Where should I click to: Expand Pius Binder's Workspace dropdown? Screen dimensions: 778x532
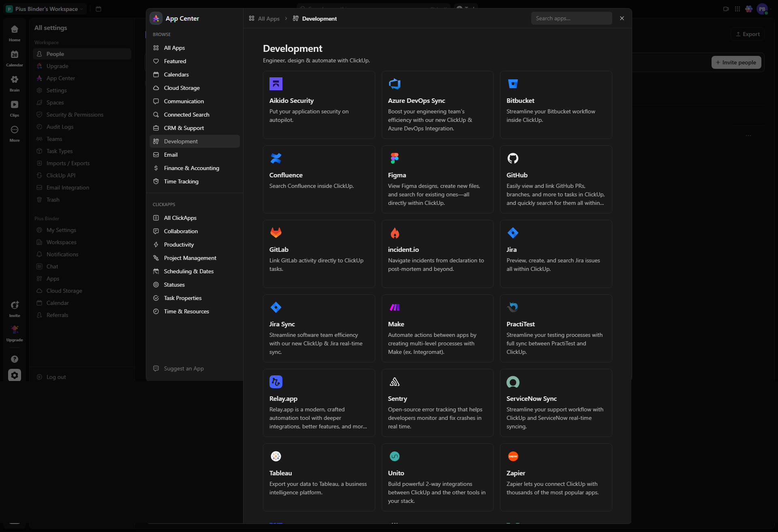point(45,9)
